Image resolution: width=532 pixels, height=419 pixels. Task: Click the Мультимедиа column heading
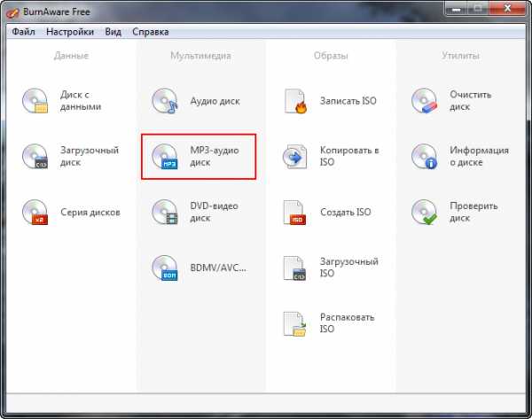point(201,56)
